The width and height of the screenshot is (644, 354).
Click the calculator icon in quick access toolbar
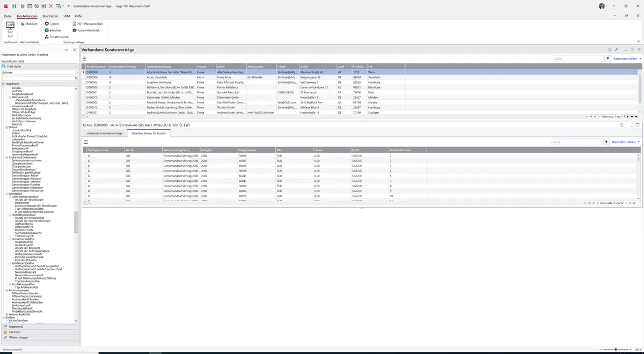click(22, 6)
